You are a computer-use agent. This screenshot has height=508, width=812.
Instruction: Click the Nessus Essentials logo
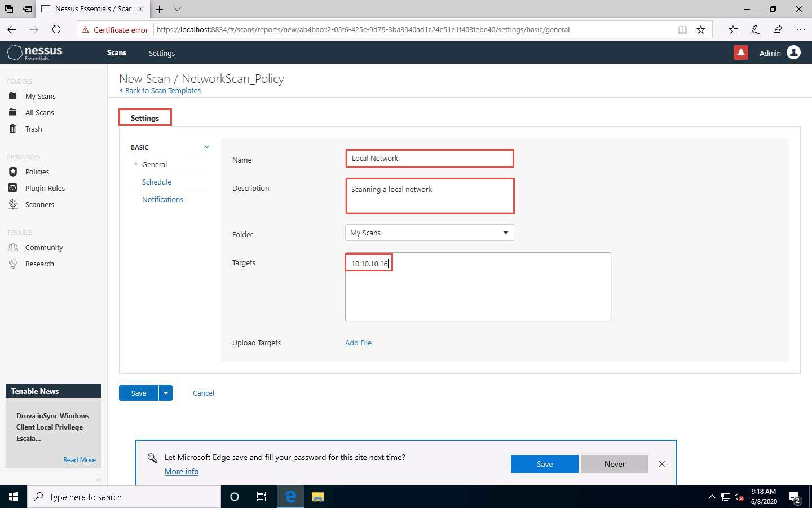34,52
